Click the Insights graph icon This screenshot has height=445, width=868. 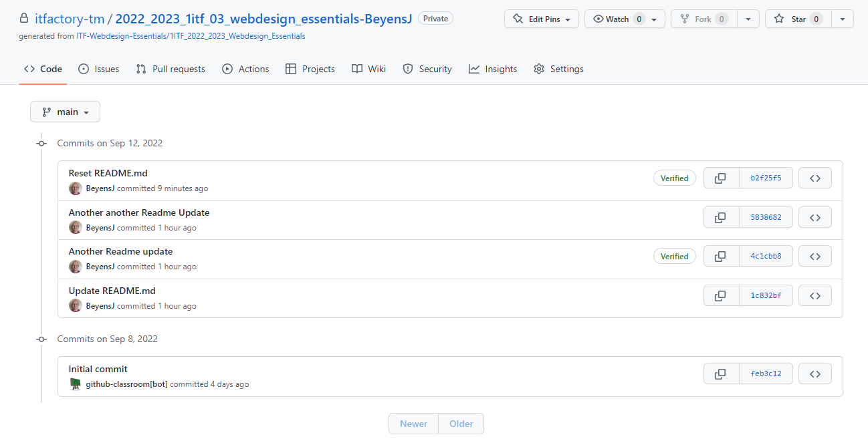473,69
